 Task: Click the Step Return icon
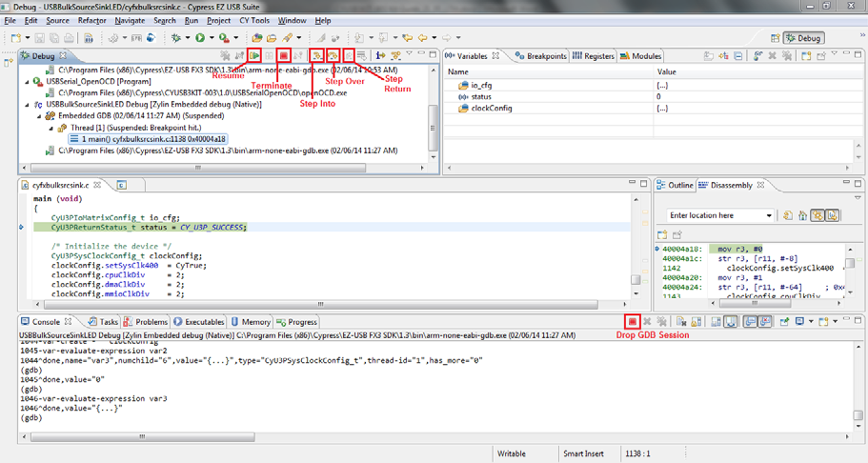(349, 56)
